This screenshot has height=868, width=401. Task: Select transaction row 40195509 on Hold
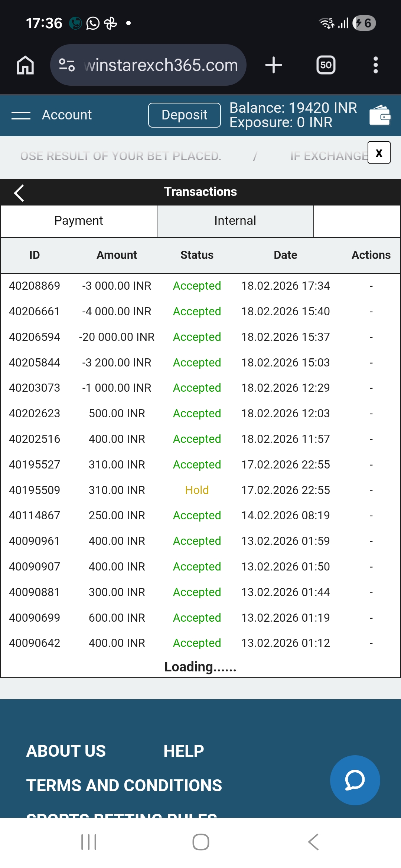click(x=197, y=490)
